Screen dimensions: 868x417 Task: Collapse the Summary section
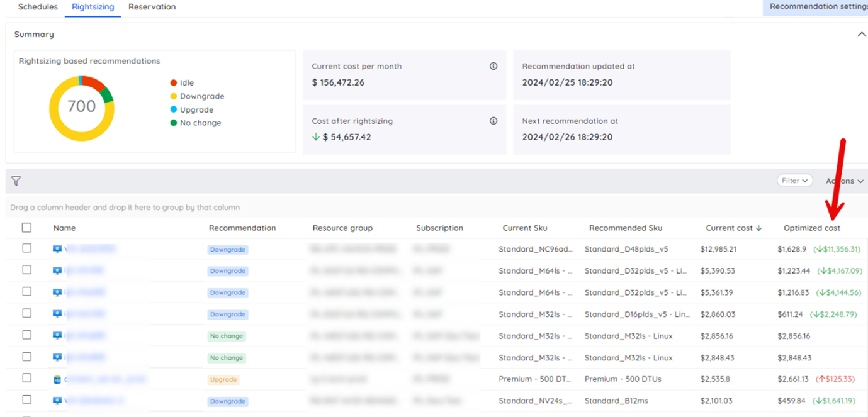coord(861,35)
